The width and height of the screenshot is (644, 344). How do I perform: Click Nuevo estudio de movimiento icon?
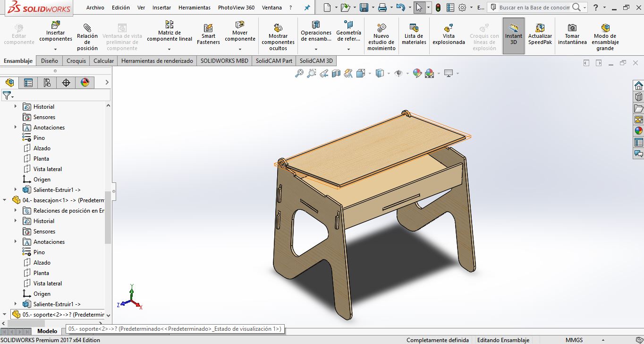pyautogui.click(x=381, y=28)
